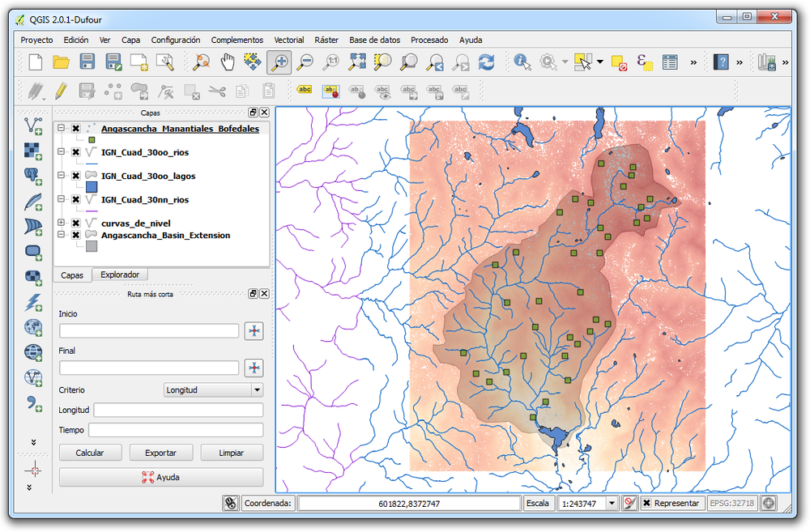This screenshot has width=810, height=532.
Task: Open the CRS status globe icon
Action: click(769, 503)
